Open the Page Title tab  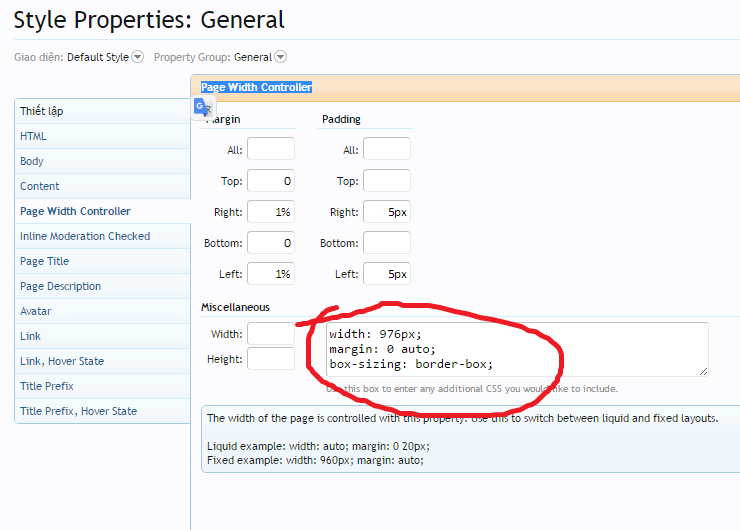coord(45,261)
